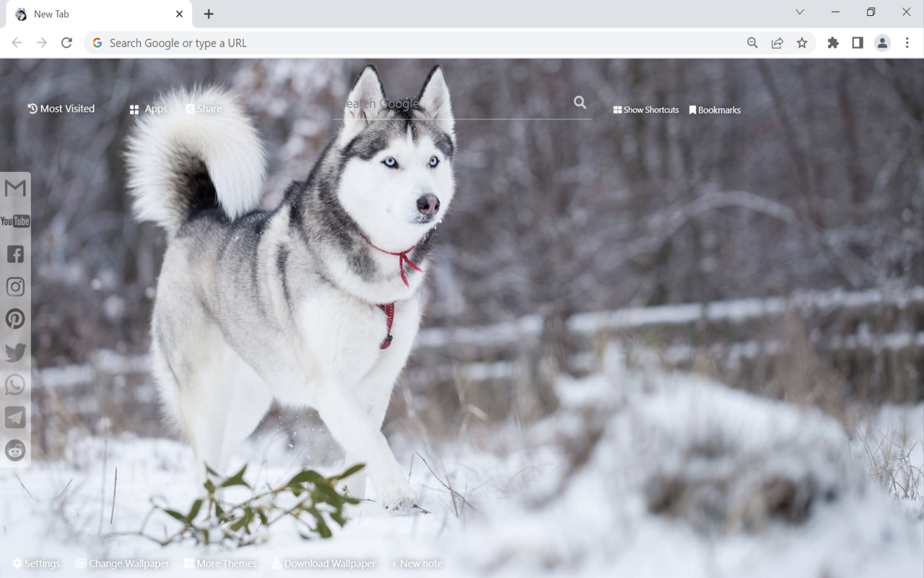Open Gmail from the sidebar
The image size is (924, 578).
tap(15, 188)
